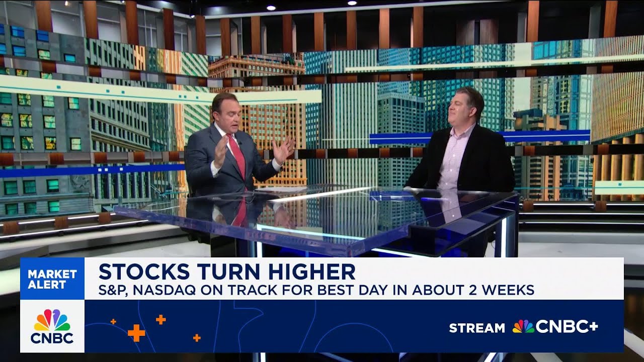Click the STREAM text

tap(476, 328)
